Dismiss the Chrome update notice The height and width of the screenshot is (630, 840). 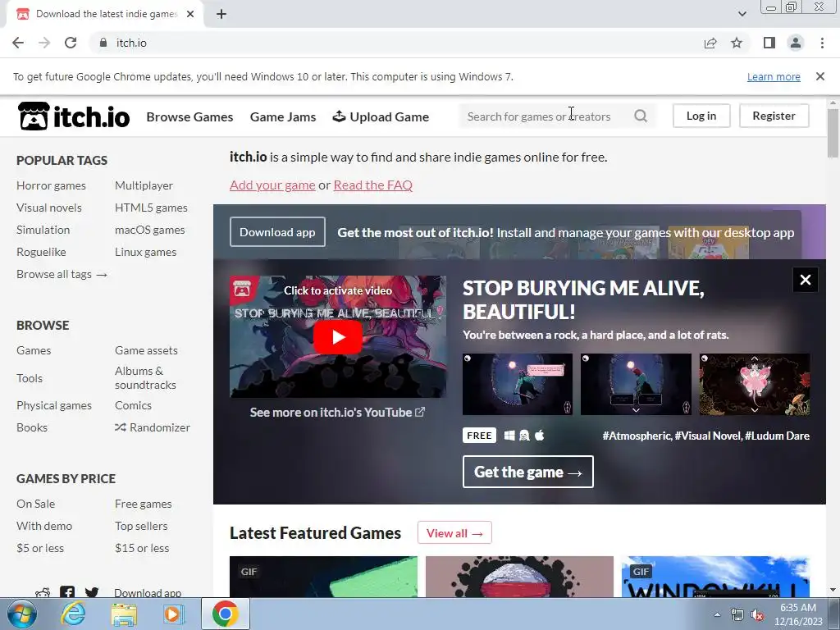(x=819, y=76)
